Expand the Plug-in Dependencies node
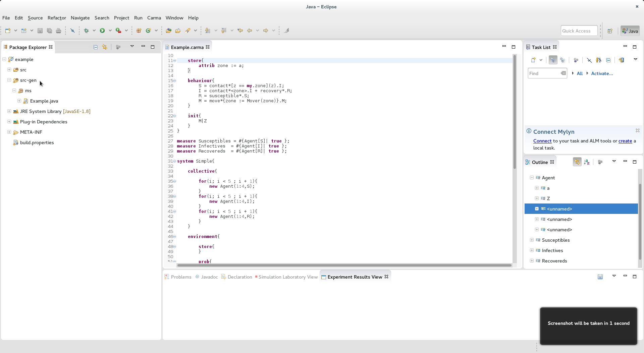Viewport: 644px width, 353px height. 9,121
